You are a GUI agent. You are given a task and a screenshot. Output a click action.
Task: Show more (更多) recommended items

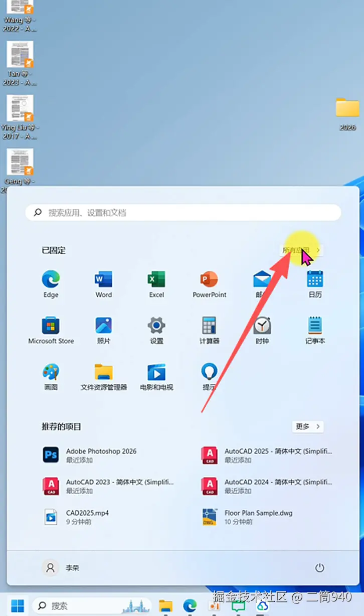308,426
